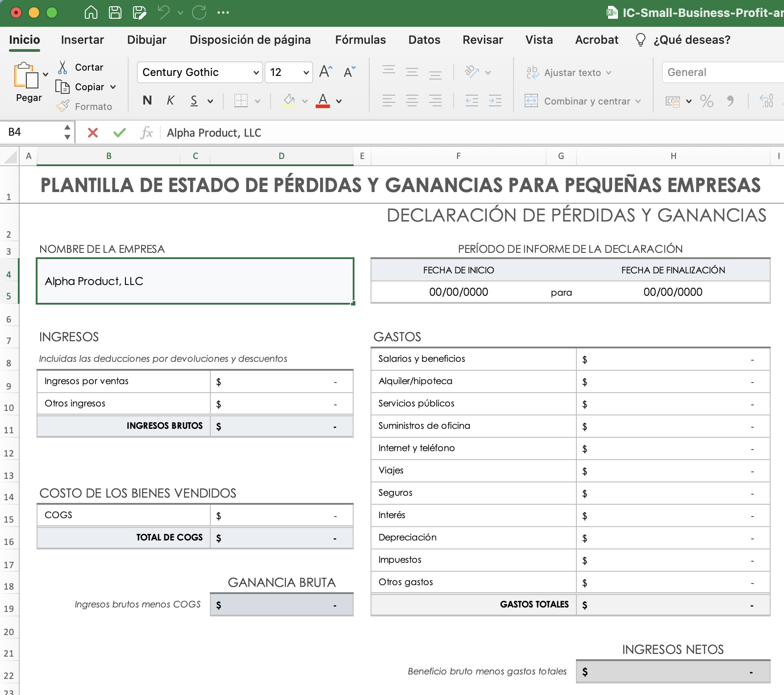784x695 pixels.
Task: Open the General number format box
Action: click(723, 72)
